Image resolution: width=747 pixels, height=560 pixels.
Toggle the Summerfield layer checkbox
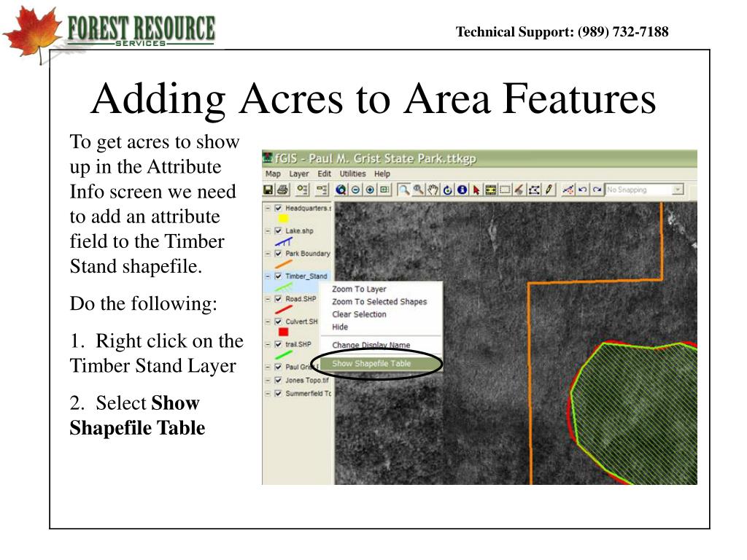[278, 394]
